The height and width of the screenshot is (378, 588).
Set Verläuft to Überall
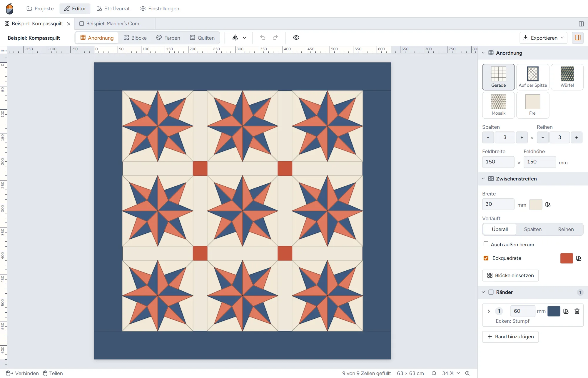pos(500,229)
